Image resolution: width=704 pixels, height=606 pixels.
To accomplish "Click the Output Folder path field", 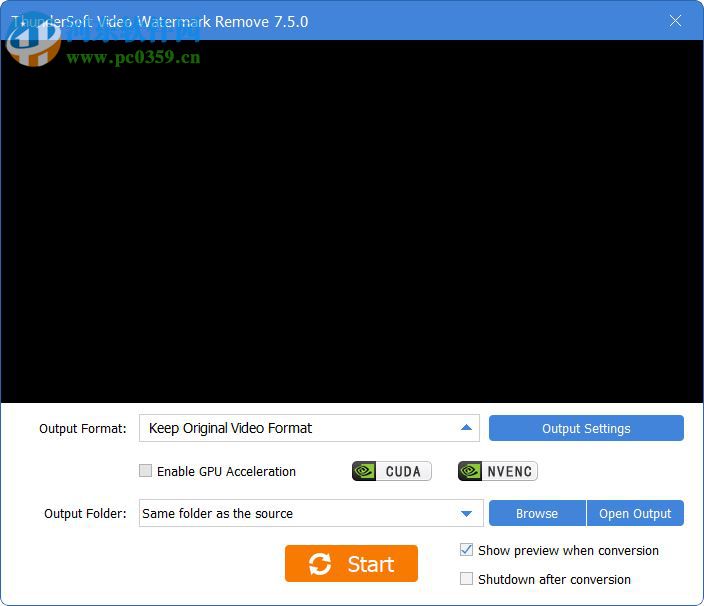I will click(x=311, y=513).
